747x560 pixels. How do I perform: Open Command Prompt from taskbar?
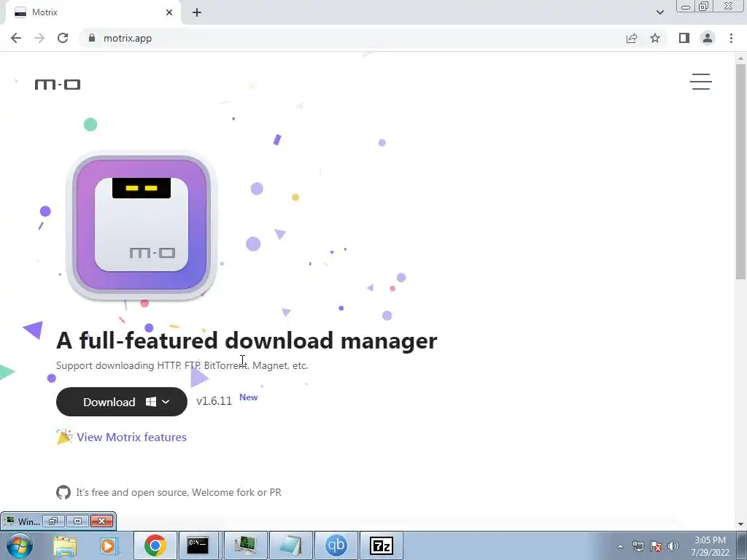coord(197,545)
